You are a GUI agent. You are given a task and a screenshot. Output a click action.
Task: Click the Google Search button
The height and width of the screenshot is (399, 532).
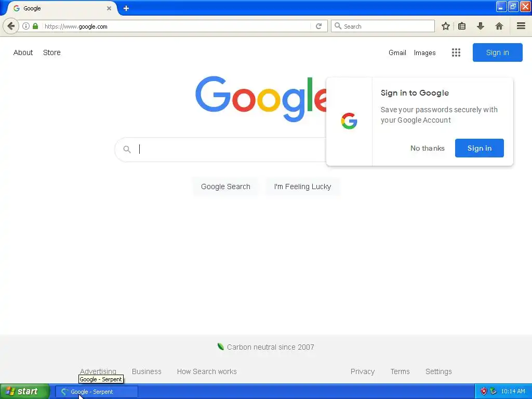(225, 187)
